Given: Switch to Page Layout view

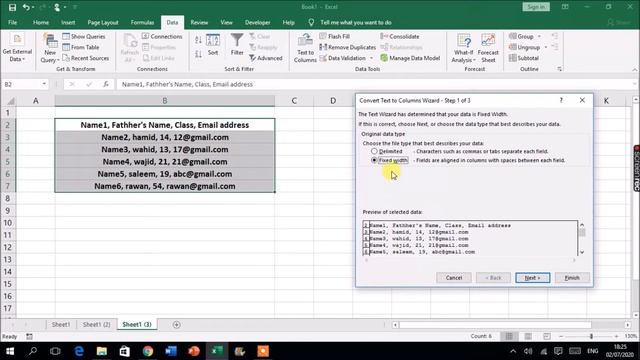Looking at the screenshot, I should coord(528,336).
